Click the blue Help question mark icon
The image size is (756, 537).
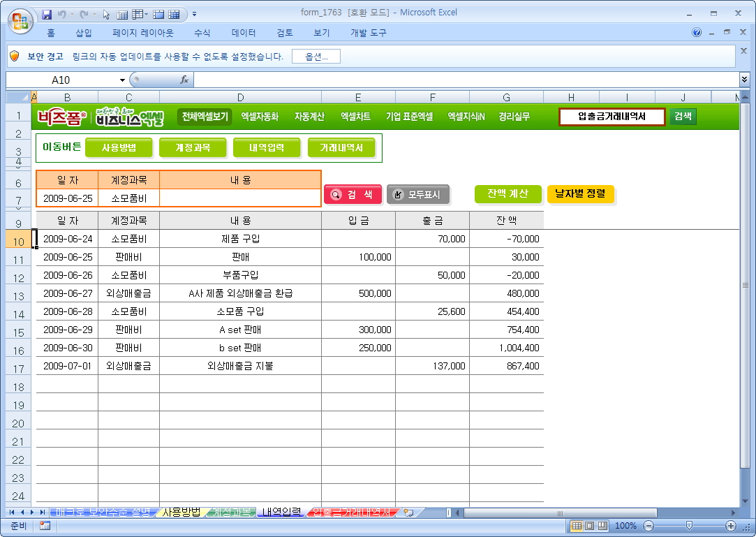(697, 33)
